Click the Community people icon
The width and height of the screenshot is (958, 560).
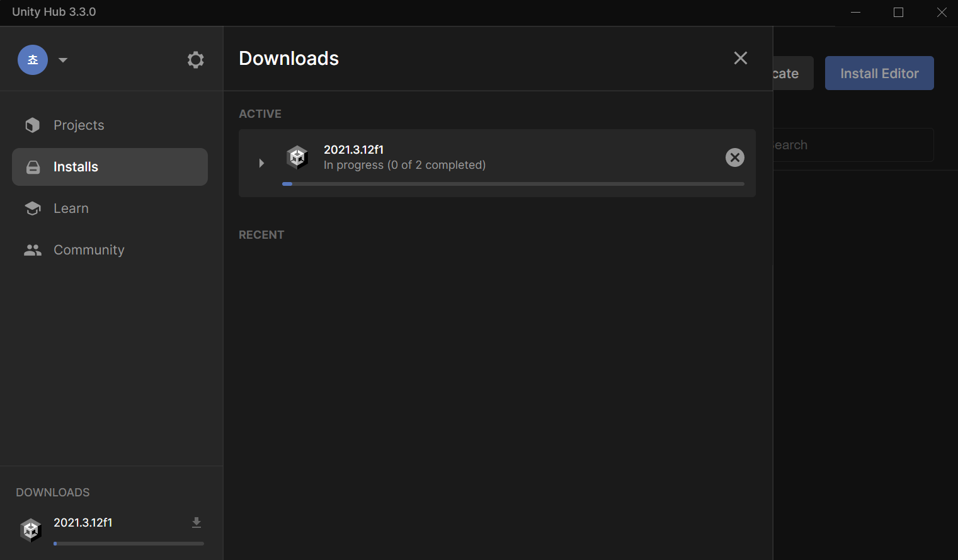[x=33, y=250]
